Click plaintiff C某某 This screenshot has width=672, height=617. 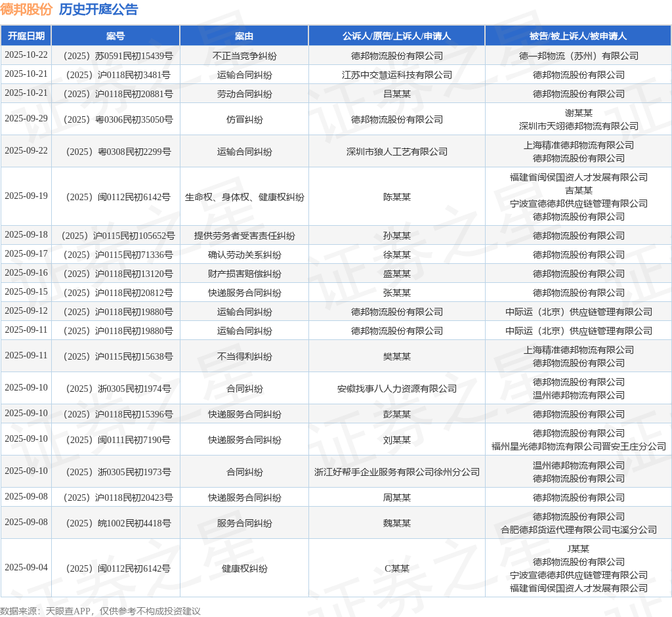(x=397, y=568)
